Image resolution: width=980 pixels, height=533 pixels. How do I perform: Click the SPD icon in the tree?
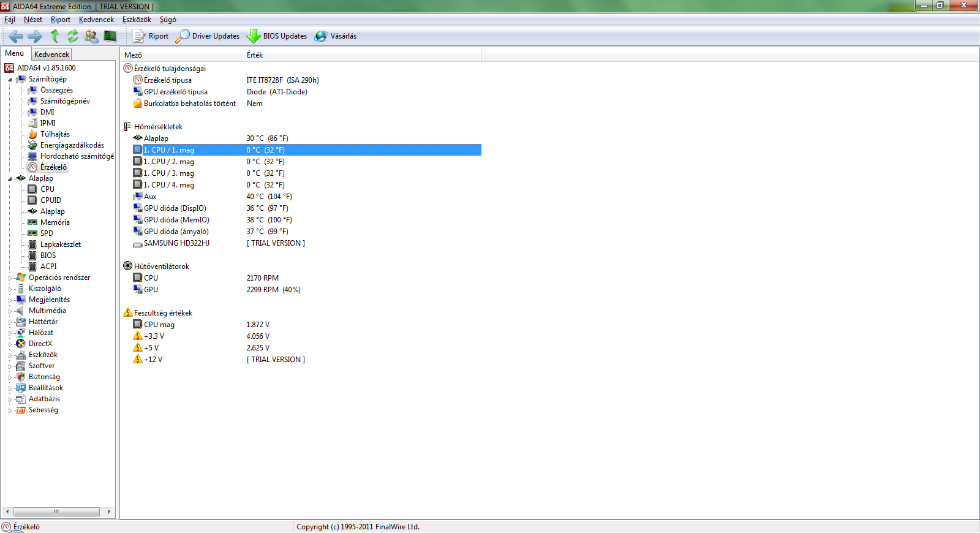click(x=32, y=233)
